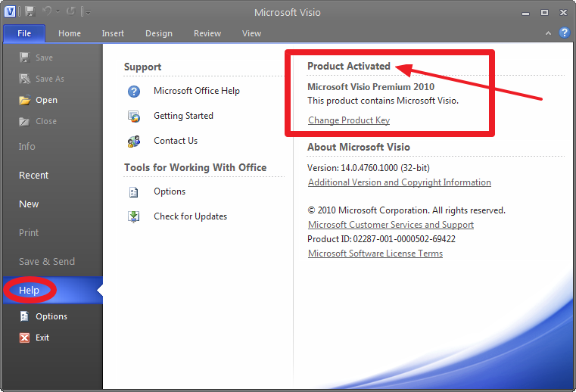Minimize the ribbon with the caret button

click(548, 33)
